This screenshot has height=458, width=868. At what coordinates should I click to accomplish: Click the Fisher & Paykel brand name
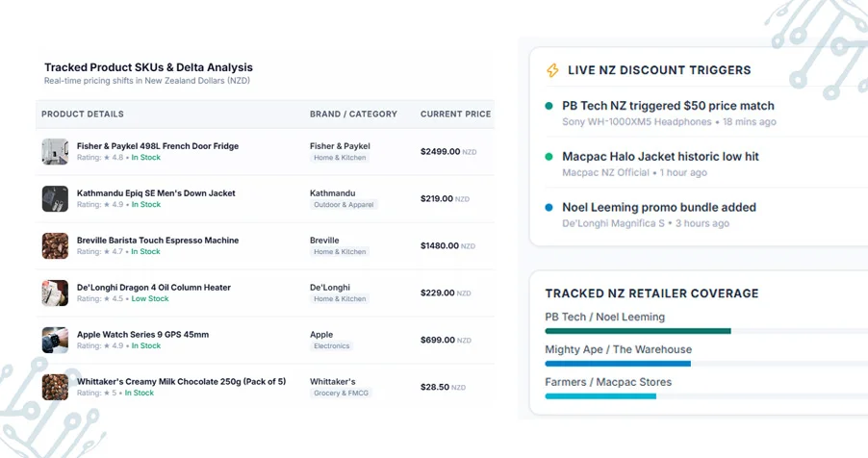tap(340, 146)
